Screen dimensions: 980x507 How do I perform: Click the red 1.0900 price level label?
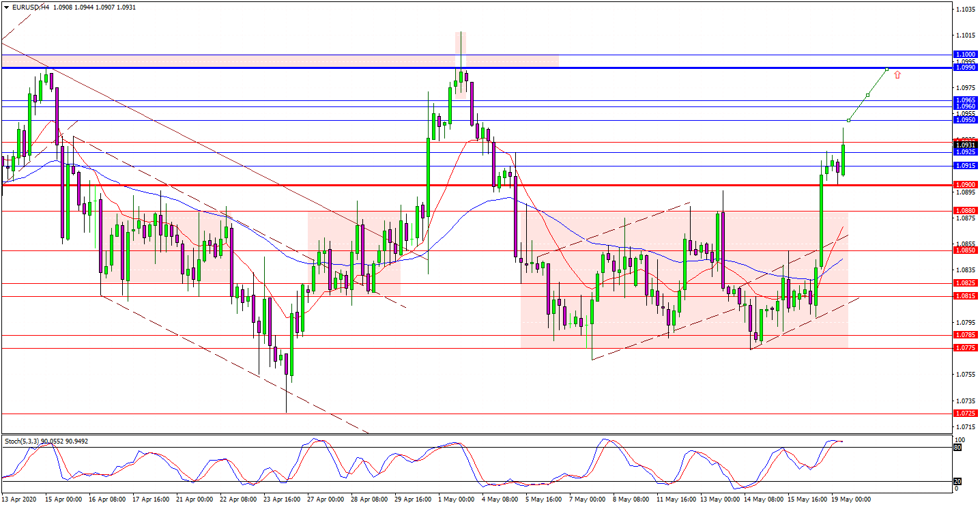(x=965, y=185)
